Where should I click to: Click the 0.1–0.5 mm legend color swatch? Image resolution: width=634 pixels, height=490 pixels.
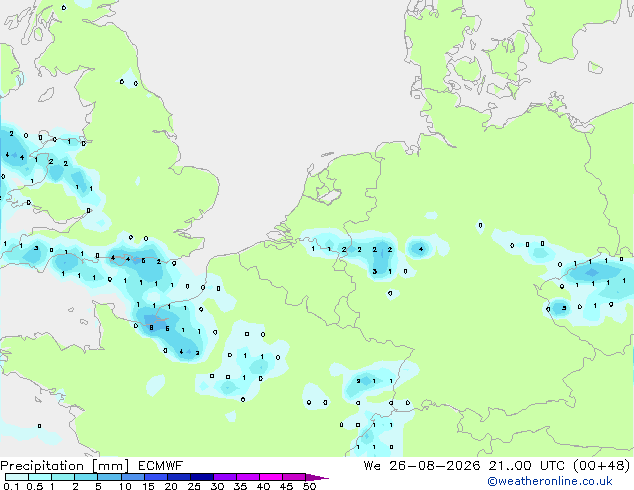click(17, 477)
